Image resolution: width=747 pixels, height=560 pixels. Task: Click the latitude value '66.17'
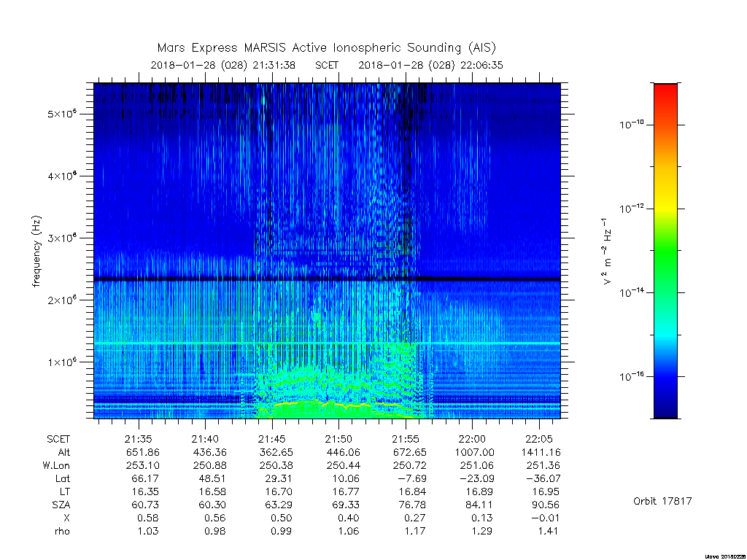[145, 478]
